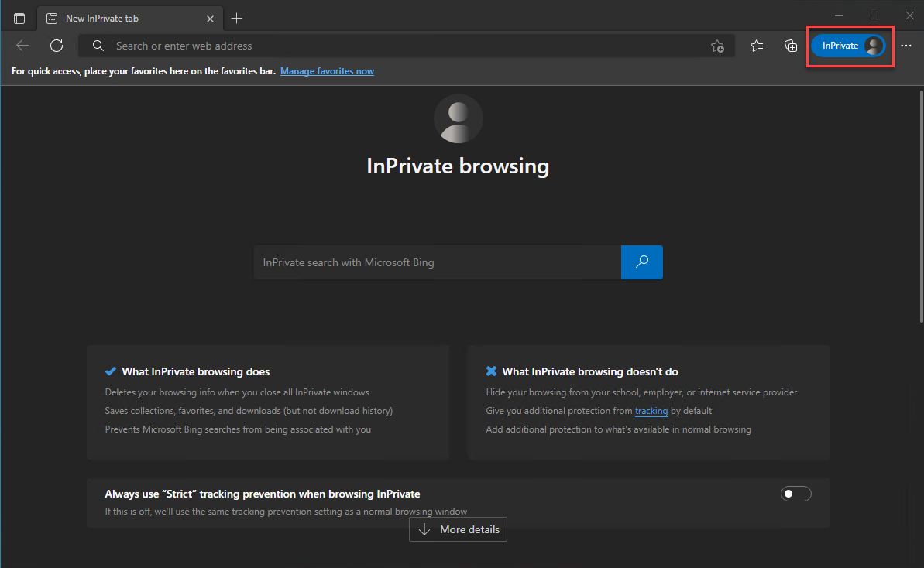924x568 pixels.
Task: Refresh the page
Action: [x=57, y=46]
